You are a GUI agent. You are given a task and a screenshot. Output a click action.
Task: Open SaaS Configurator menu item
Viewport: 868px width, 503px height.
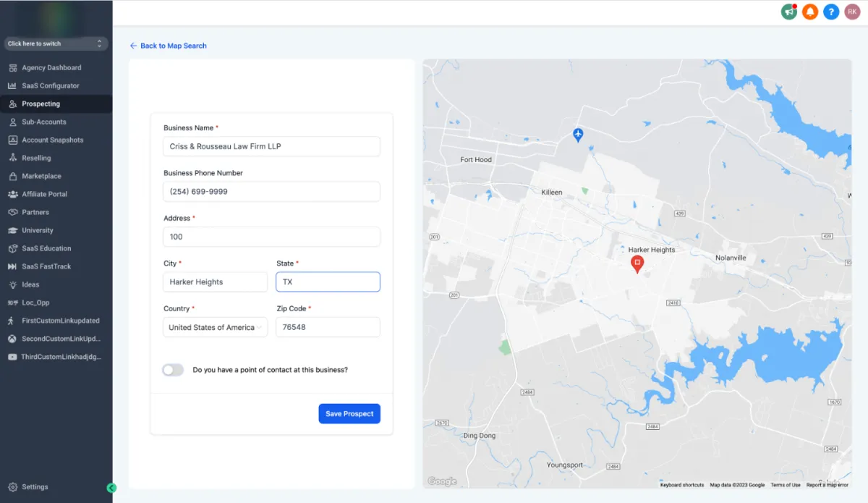pyautogui.click(x=56, y=85)
